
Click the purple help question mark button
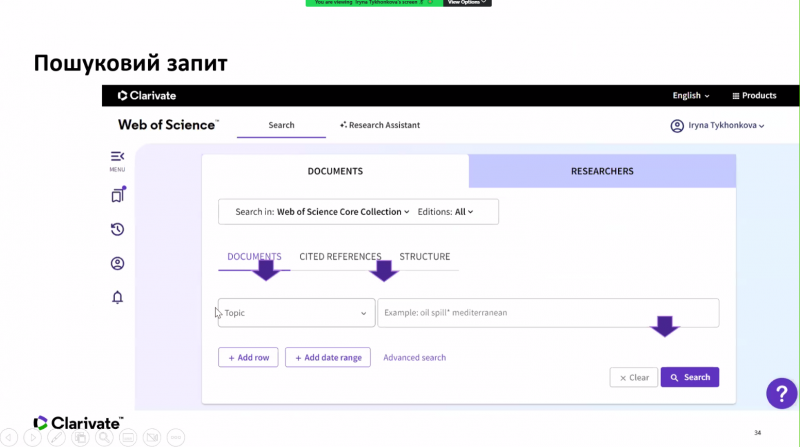[781, 393]
